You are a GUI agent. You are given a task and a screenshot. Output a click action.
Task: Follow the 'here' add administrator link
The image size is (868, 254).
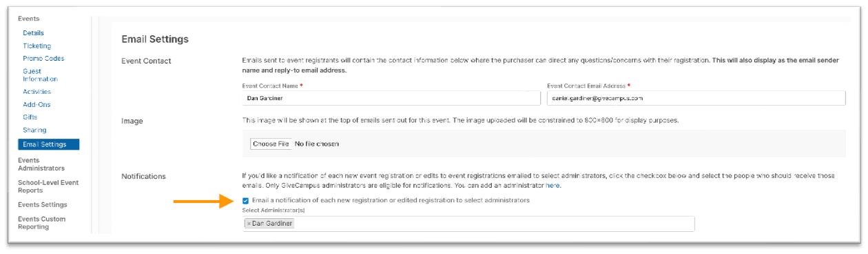coord(552,186)
